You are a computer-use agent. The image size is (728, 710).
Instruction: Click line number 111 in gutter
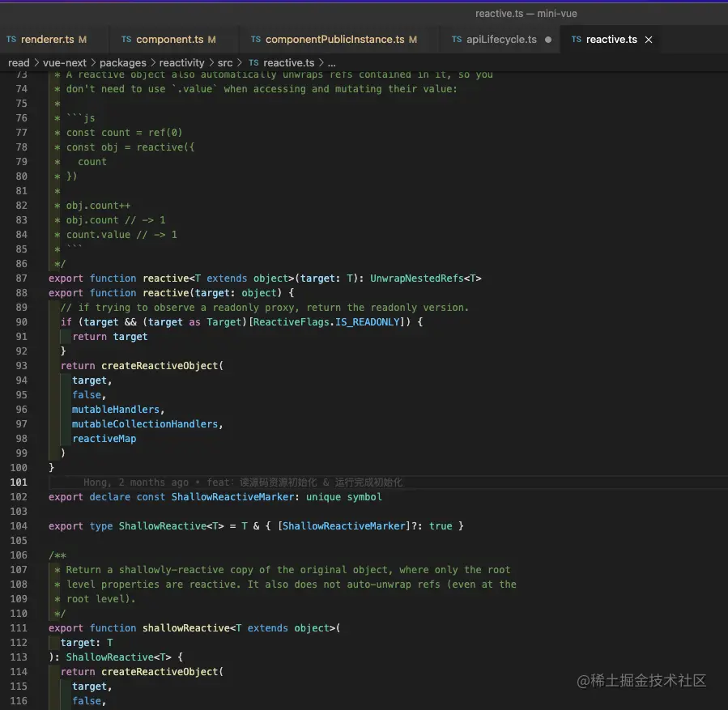(x=19, y=628)
